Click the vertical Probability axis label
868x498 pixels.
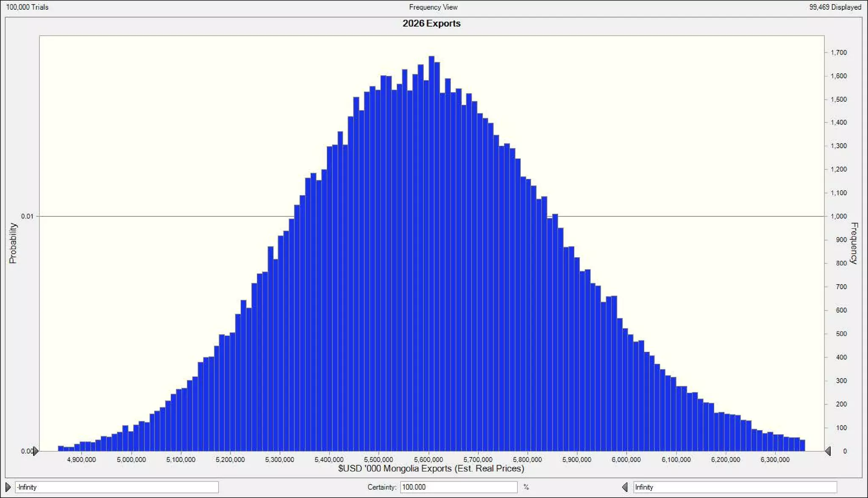(13, 243)
